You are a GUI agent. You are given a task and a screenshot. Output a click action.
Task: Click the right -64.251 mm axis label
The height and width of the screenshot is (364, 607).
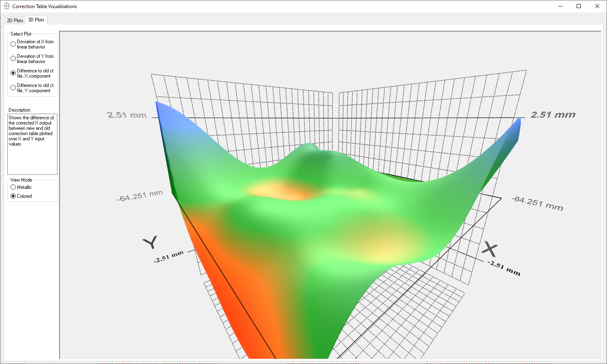(537, 203)
